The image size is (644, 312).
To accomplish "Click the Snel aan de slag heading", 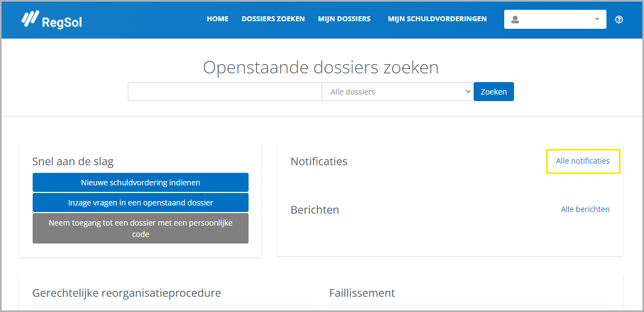I will (x=73, y=162).
